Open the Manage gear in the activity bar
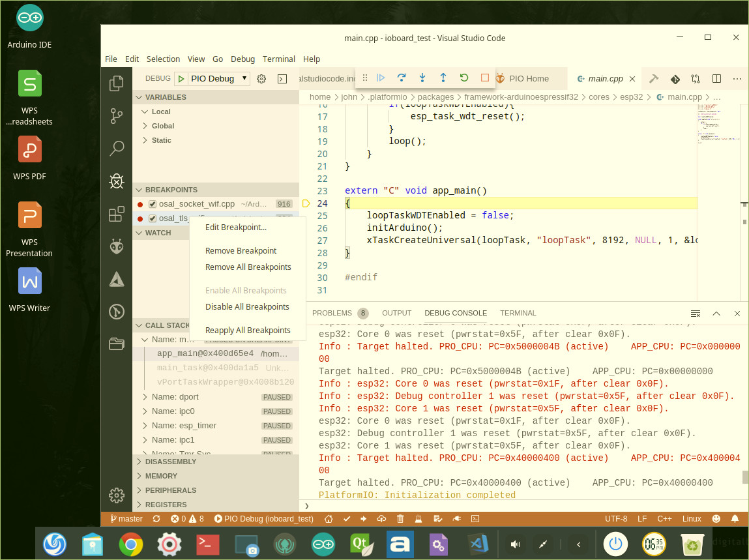 point(117,495)
